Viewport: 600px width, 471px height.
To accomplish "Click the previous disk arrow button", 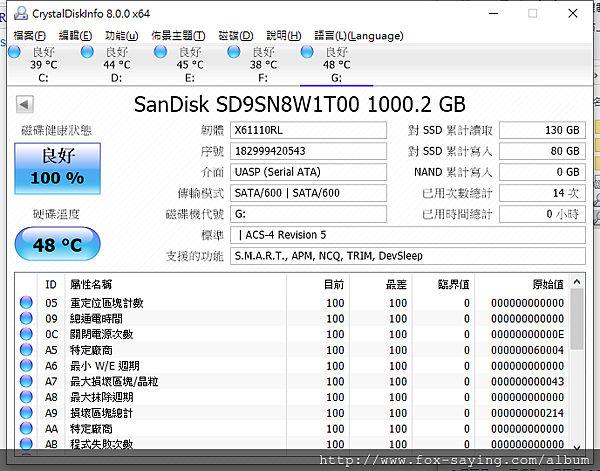I will point(24,104).
